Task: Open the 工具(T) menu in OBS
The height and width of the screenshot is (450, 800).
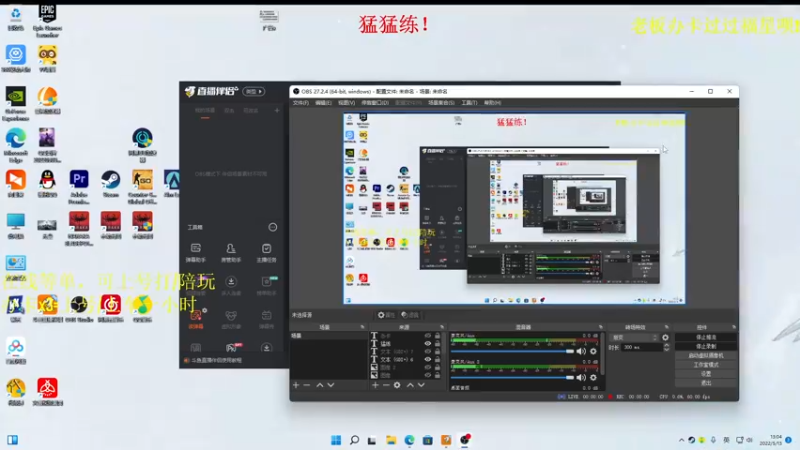Action: pyautogui.click(x=469, y=103)
